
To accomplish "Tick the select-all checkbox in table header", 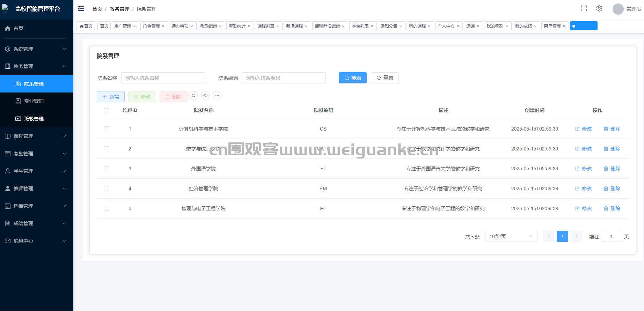I will [x=107, y=111].
